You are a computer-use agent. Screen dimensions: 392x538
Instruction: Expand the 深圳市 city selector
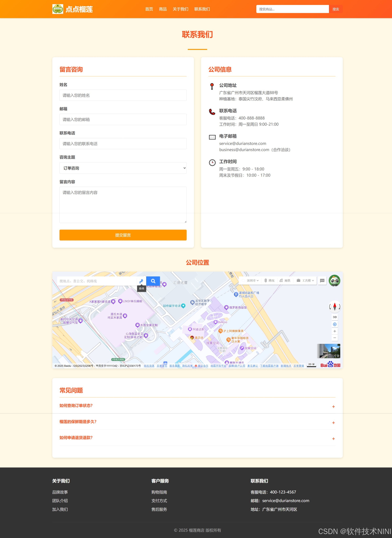pos(252,280)
